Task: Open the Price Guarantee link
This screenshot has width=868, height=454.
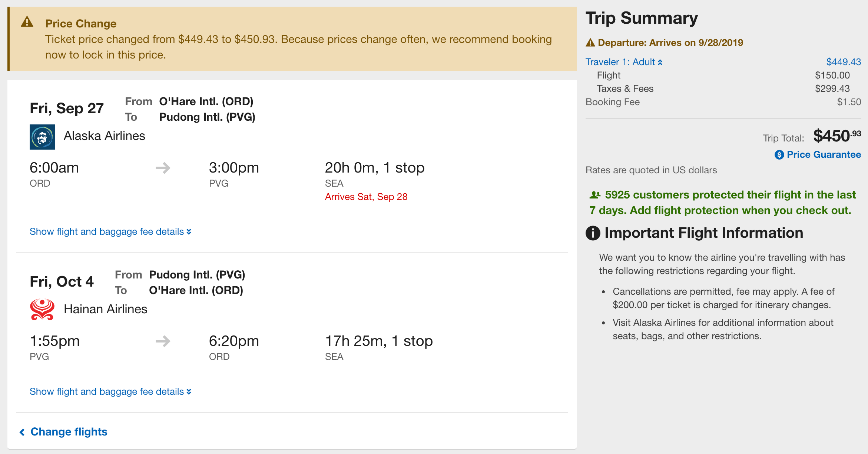Action: (824, 154)
